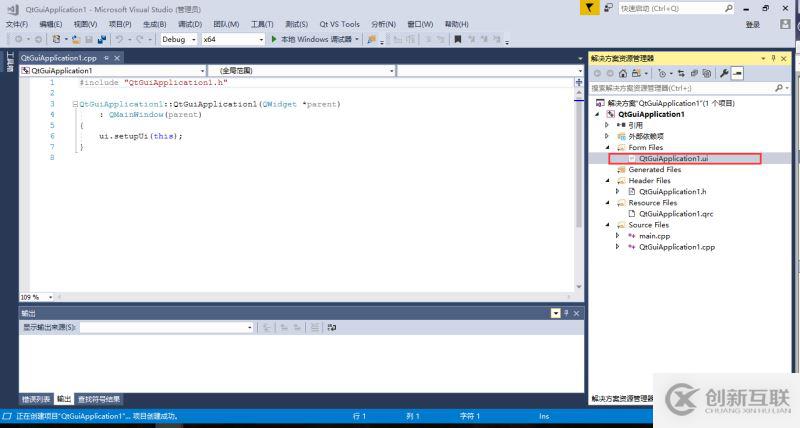This screenshot has height=428, width=800.
Task: Select the Generated Files folder
Action: (655, 169)
